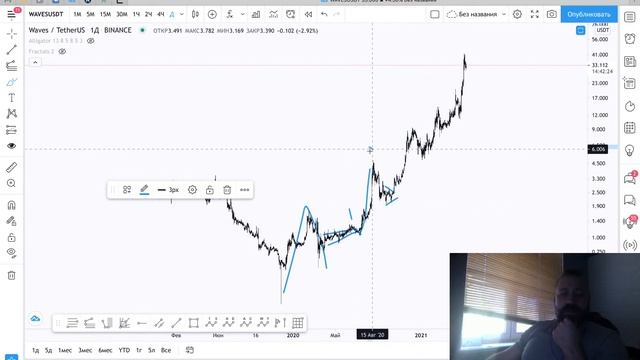Viewport: 640px width, 360px height.
Task: Select the 2Ч timeframe
Action: point(149,14)
